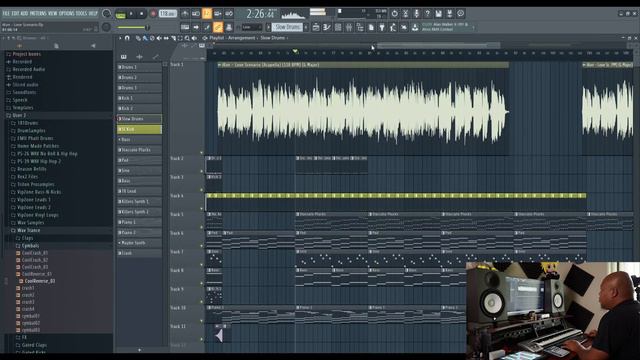Click the undo history icon in top toolbar
The width and height of the screenshot is (640, 360).
tap(394, 13)
